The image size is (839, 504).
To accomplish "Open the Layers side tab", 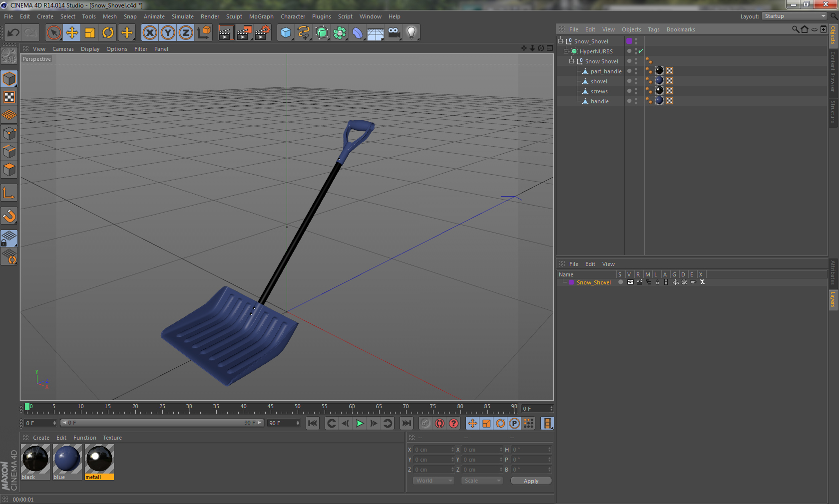I will click(833, 299).
